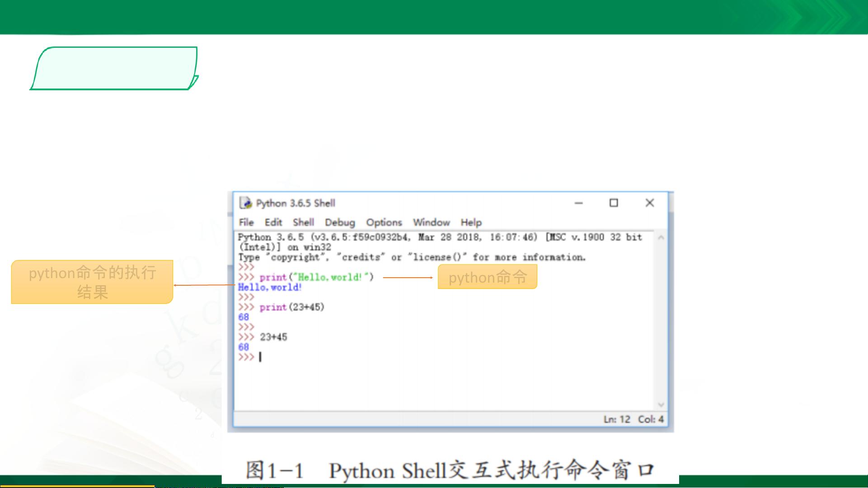Open the Window menu
This screenshot has height=488, width=868.
tap(431, 223)
